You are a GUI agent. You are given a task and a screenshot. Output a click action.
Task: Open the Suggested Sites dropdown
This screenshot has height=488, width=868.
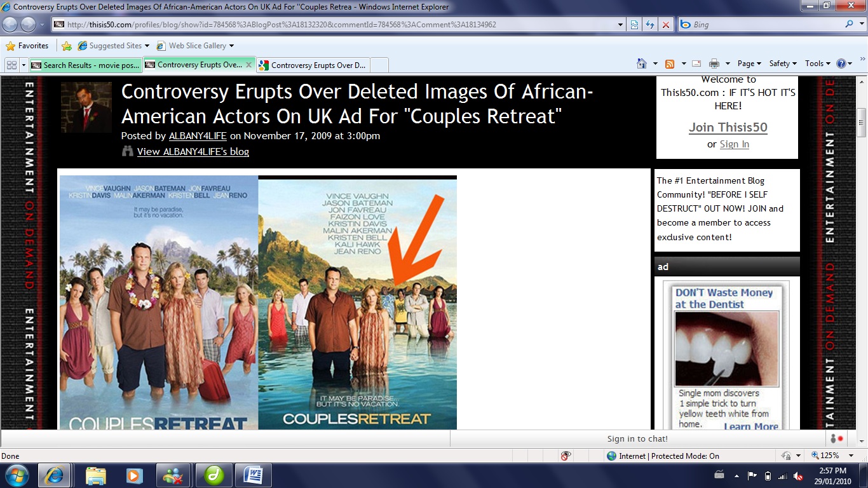tap(113, 46)
